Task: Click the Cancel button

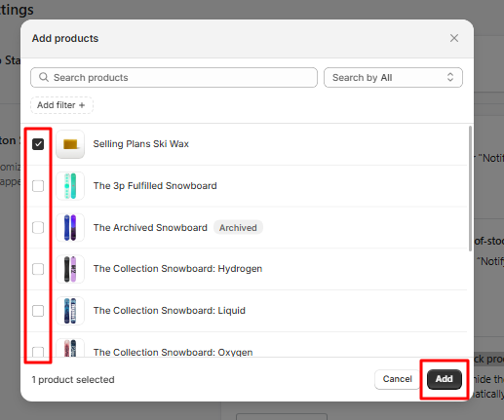Action: pyautogui.click(x=397, y=379)
